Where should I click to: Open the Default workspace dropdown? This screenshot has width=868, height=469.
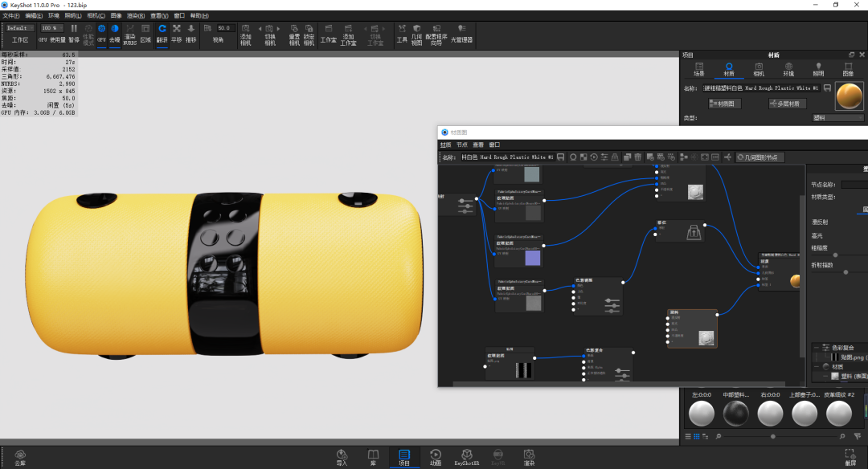coord(20,28)
